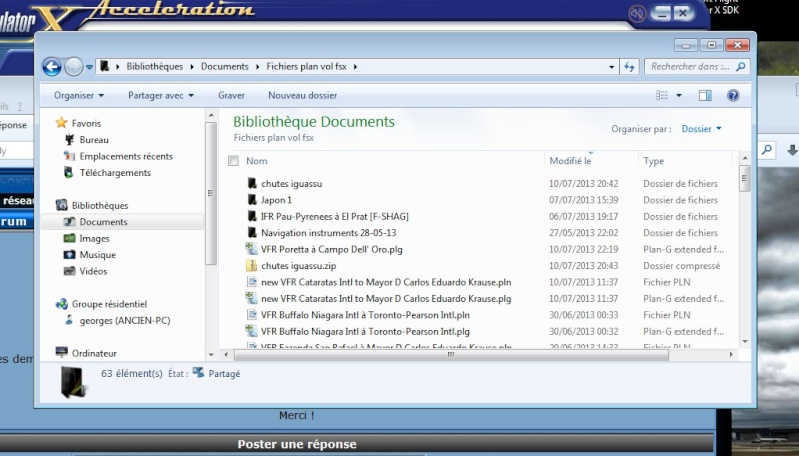Select Favoris star in navigation pane

[x=62, y=123]
